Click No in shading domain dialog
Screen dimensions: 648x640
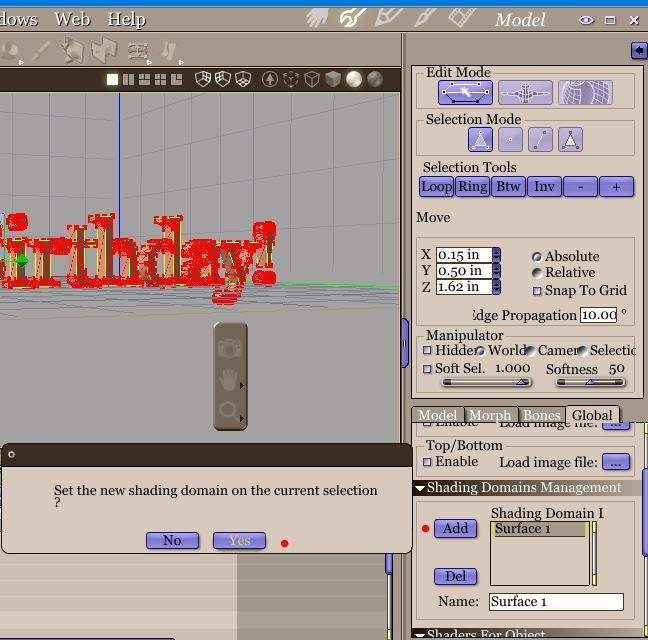[x=172, y=540]
